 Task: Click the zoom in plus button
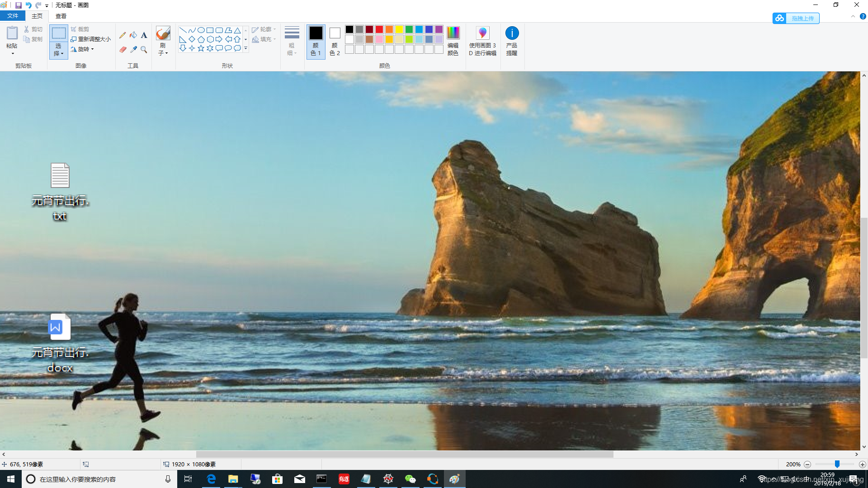pos(862,465)
